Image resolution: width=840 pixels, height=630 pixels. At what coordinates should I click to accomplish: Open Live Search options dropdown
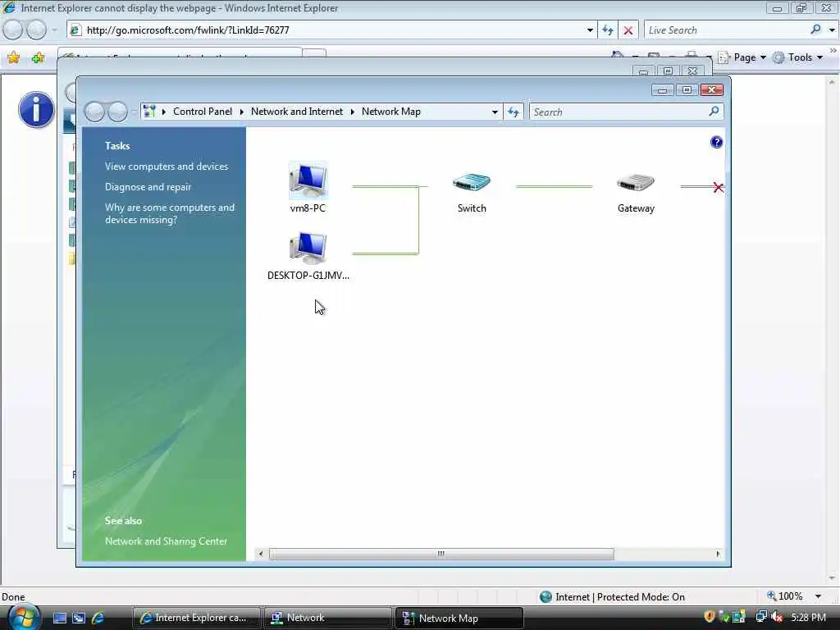coord(832,30)
